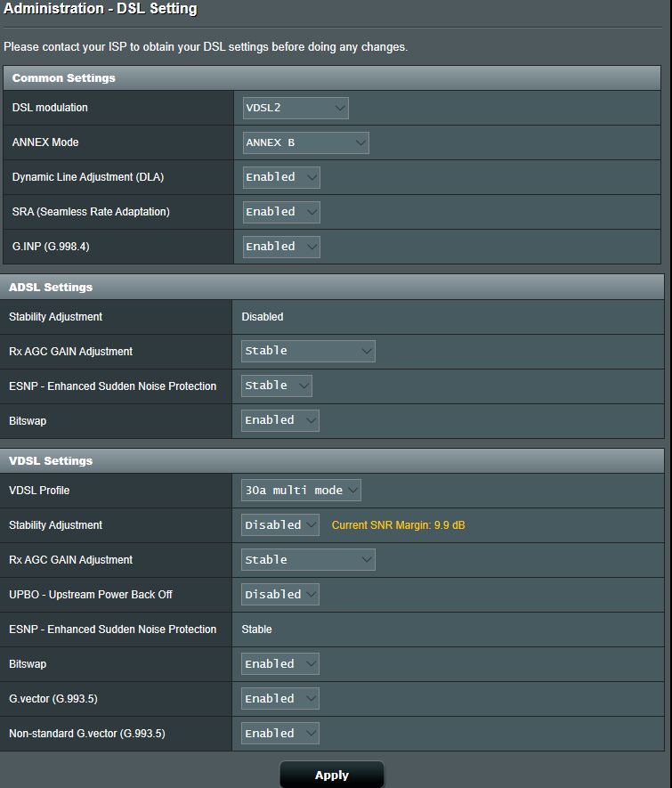Open the ADSL Bitswap dropdown

[280, 420]
